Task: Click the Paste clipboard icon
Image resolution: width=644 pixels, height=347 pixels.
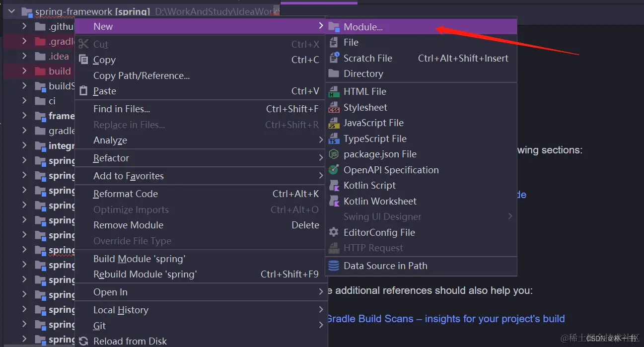Action: (83, 91)
